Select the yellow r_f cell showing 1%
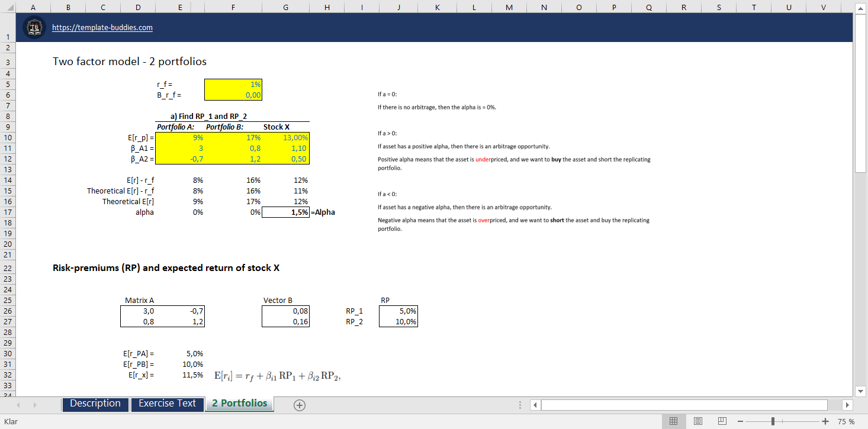Screen dimensions: 868x429 233,85
